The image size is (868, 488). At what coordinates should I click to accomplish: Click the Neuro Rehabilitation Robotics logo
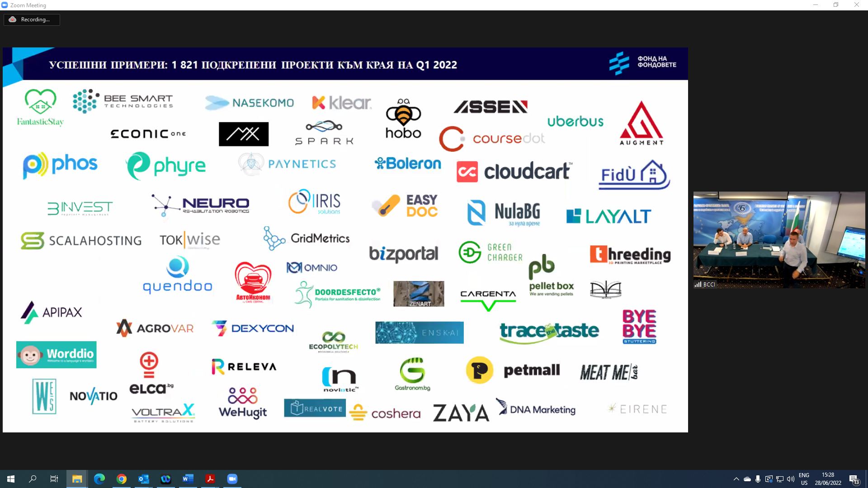[200, 205]
